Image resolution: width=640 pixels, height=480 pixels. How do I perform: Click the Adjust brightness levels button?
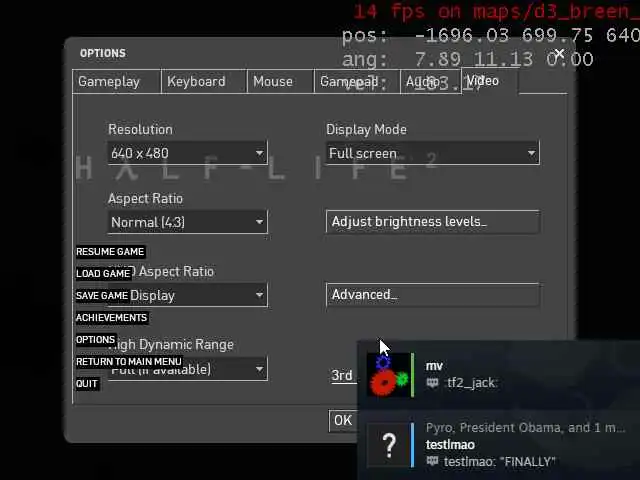[433, 222]
